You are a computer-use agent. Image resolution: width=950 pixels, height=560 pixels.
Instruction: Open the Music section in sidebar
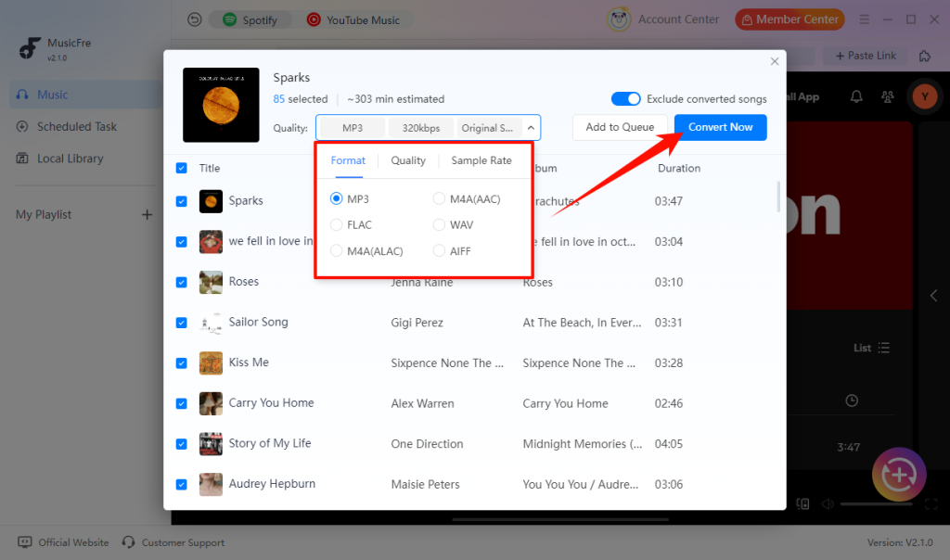tap(85, 95)
